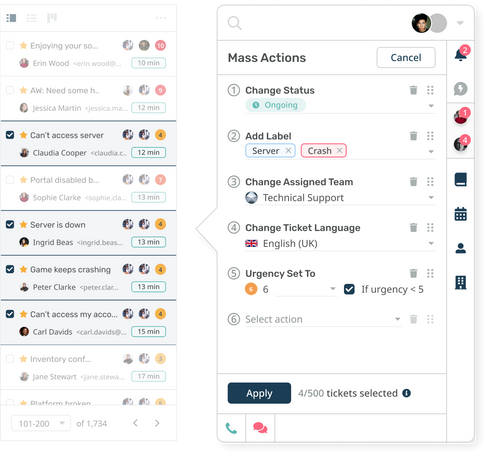Delete the Change Status action
Image resolution: width=488 pixels, height=455 pixels.
[413, 90]
